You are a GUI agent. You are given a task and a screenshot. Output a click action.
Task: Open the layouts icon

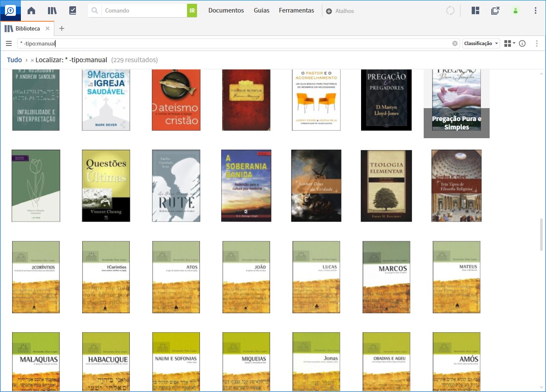(475, 11)
